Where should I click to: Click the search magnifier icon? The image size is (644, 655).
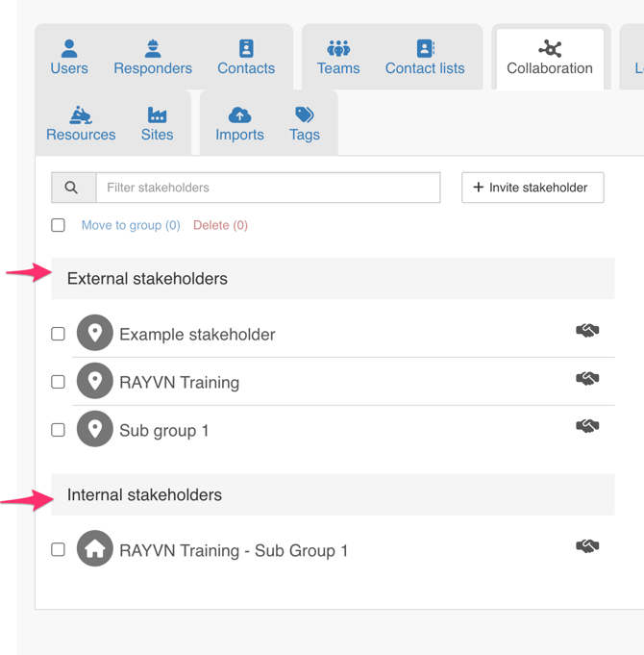(x=72, y=188)
